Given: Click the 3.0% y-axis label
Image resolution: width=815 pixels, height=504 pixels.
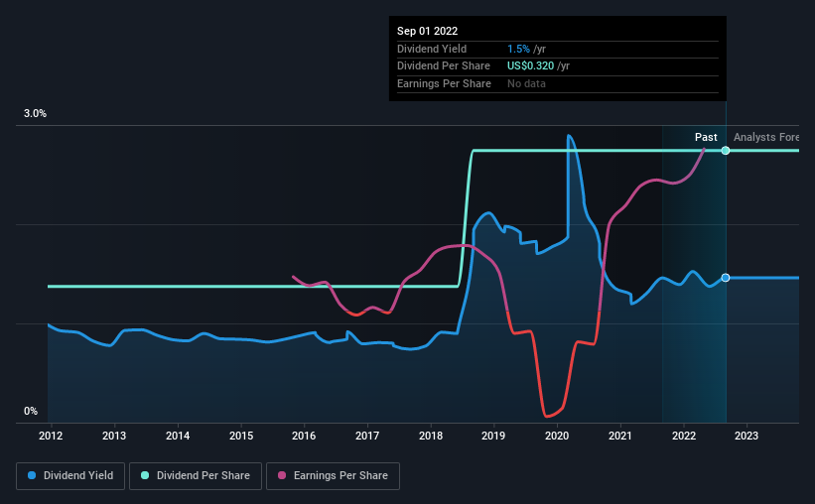Looking at the screenshot, I should (35, 113).
